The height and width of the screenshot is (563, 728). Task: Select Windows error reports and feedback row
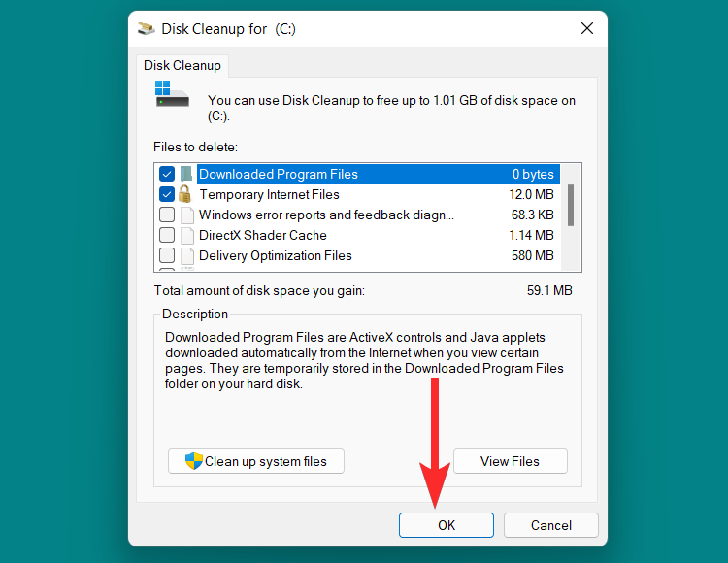point(357,215)
